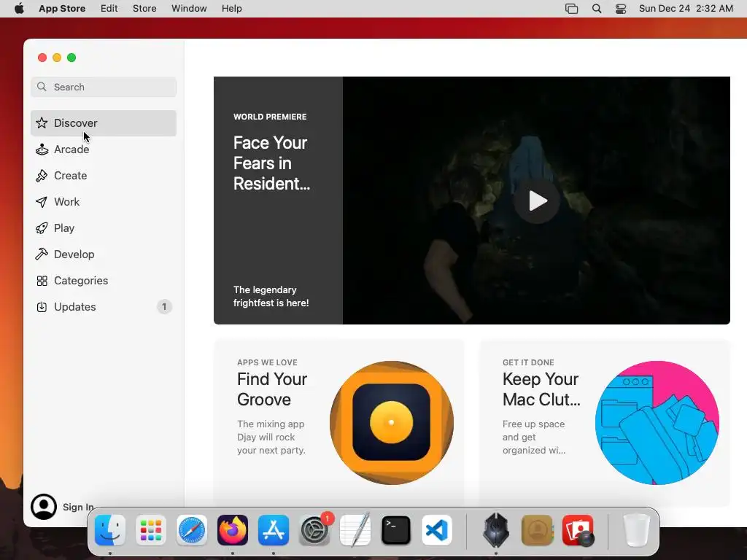Screen dimensions: 747x560
Task: Click the GET IT DONE label
Action: pos(528,362)
